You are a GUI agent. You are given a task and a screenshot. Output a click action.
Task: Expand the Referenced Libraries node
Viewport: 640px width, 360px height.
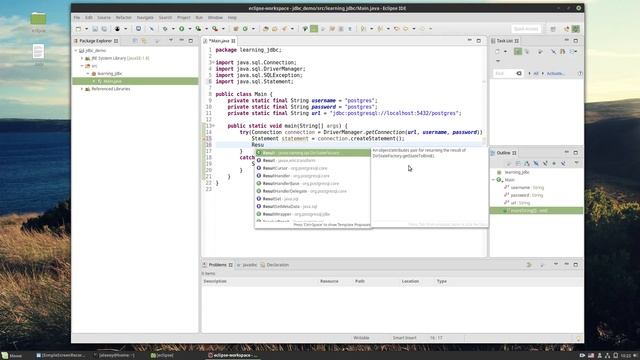(82, 89)
